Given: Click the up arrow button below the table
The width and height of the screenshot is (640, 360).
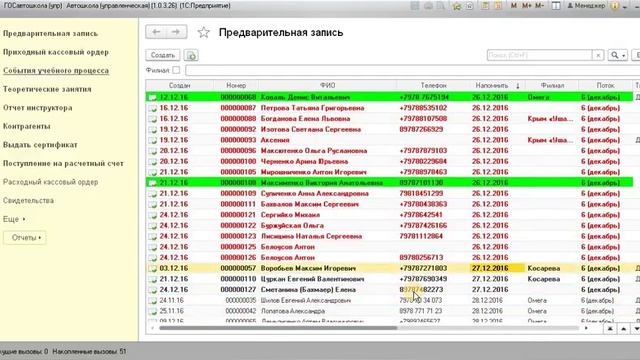Looking at the screenshot, I should [623, 329].
